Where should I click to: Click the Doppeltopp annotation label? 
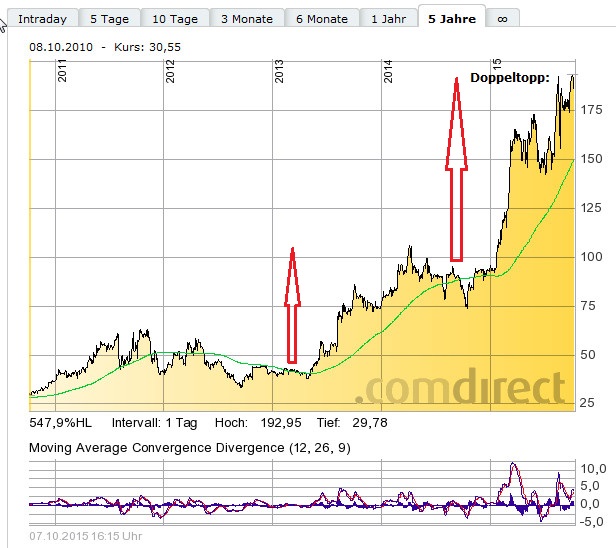(509, 77)
